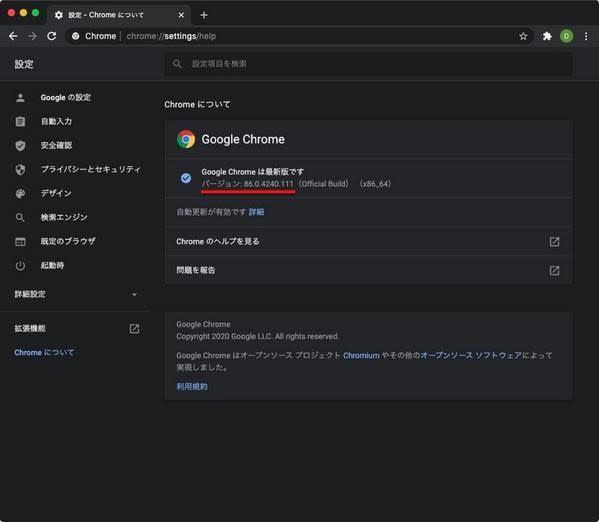
Task: Click Google Chrome は最新版です status text
Action: click(x=253, y=172)
